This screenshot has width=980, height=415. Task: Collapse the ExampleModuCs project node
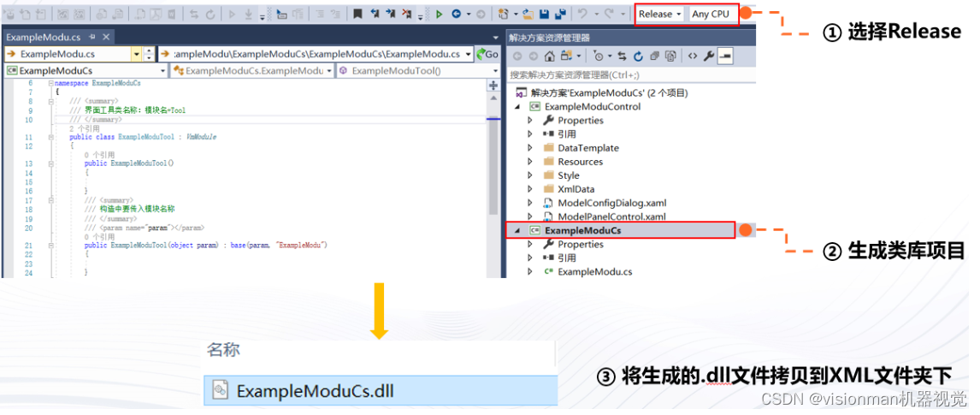click(x=517, y=231)
